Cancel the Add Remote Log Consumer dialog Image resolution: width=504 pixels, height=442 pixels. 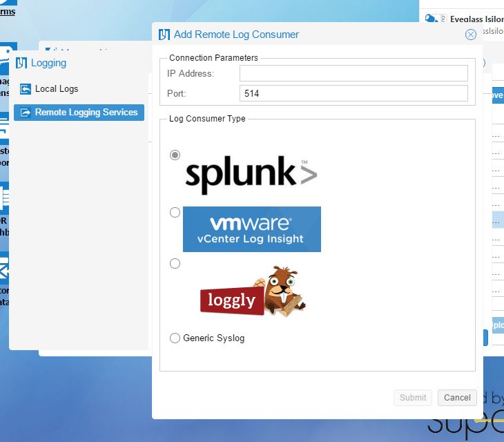tap(457, 398)
